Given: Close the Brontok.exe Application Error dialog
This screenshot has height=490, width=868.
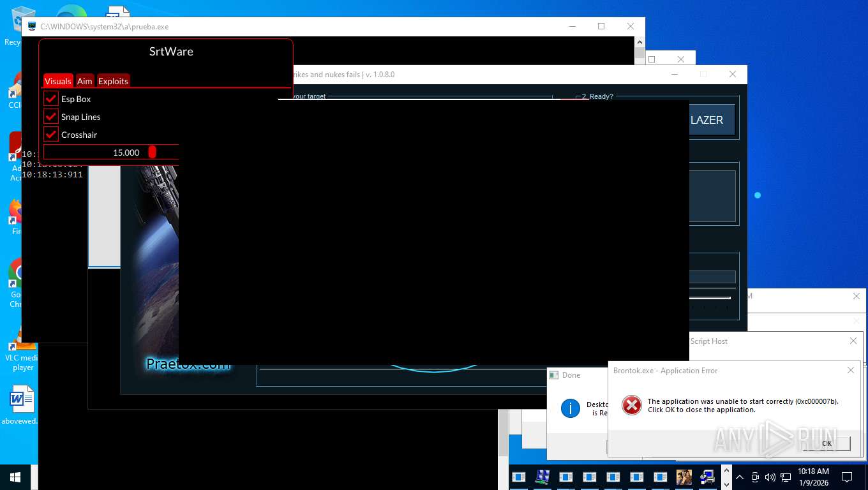Looking at the screenshot, I should [850, 370].
